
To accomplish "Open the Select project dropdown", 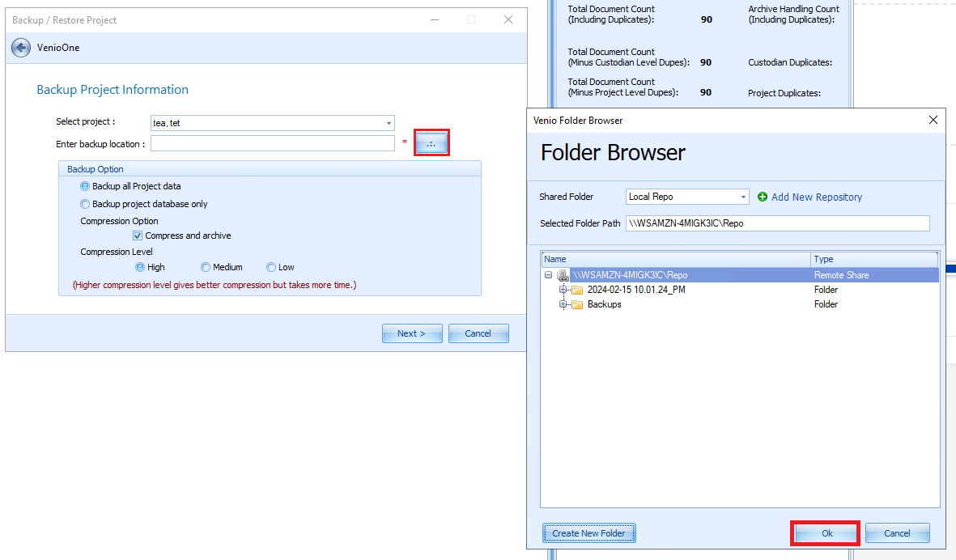I will click(389, 123).
